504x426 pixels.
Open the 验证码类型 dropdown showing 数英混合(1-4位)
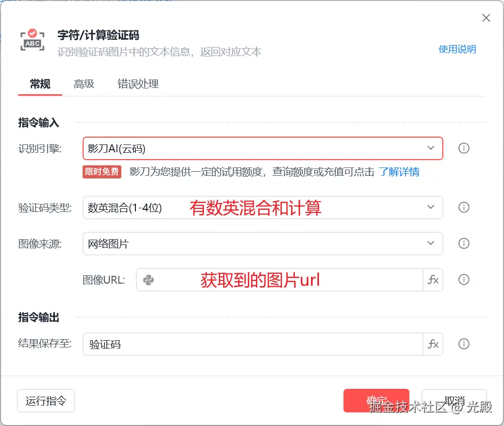pos(262,208)
